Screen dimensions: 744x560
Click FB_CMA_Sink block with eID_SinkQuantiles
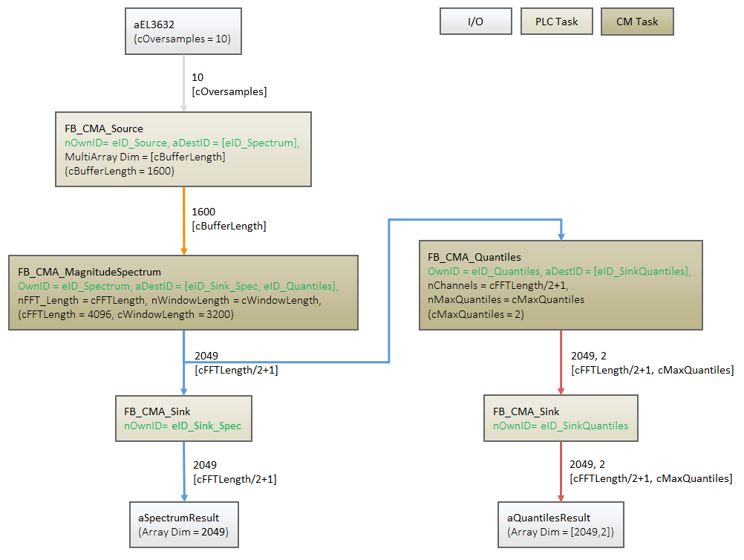point(561,418)
